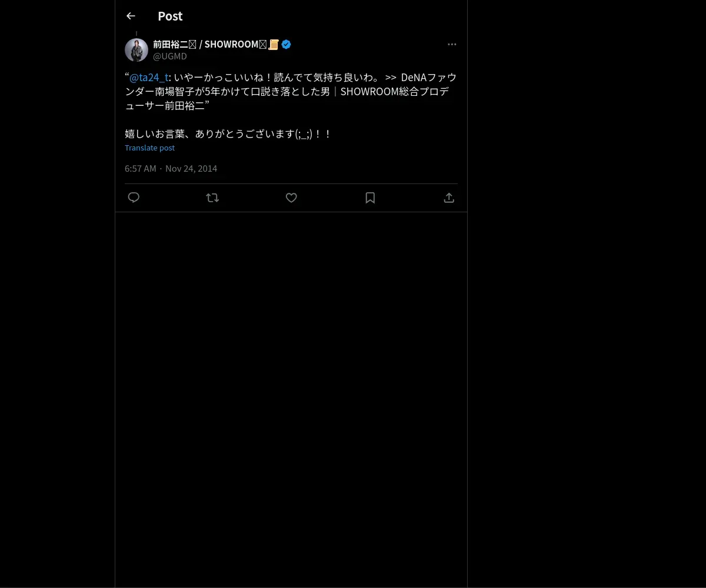The image size is (706, 588).
Task: Click the blue verified checkmark badge
Action: 287,44
